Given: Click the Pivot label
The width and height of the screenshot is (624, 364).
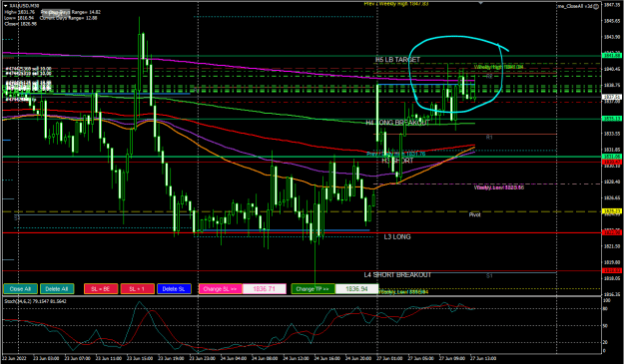Looking at the screenshot, I should tap(474, 214).
